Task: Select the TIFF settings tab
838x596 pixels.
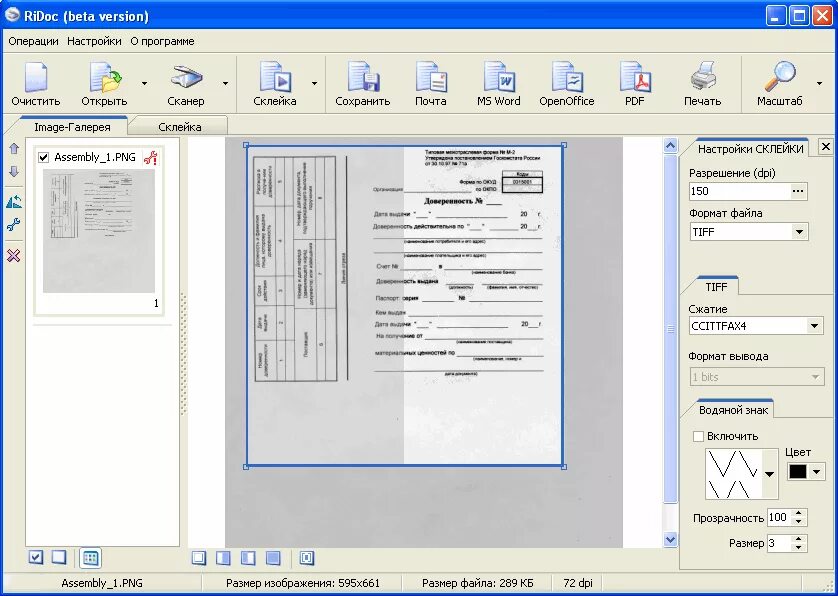Action: tap(716, 287)
